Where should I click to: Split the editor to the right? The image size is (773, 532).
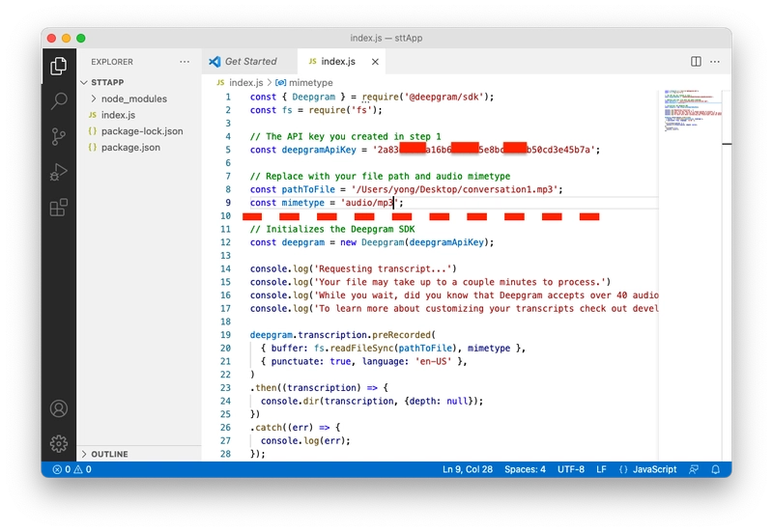click(696, 62)
